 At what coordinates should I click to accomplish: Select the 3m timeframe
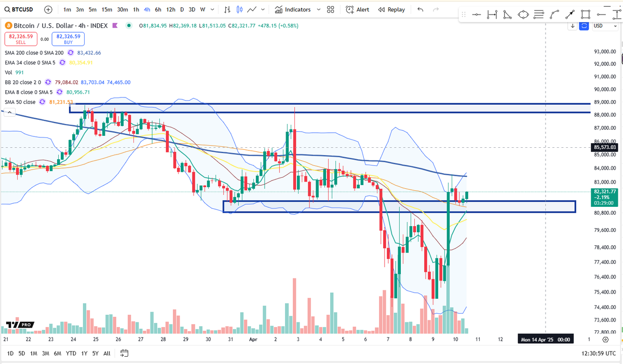click(x=80, y=9)
